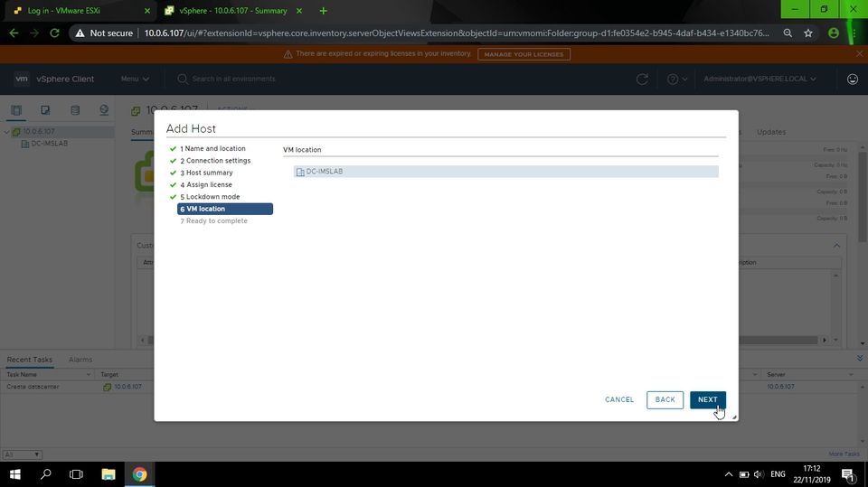This screenshot has height=487, width=868.
Task: Switch to the Updates tab
Action: [770, 132]
